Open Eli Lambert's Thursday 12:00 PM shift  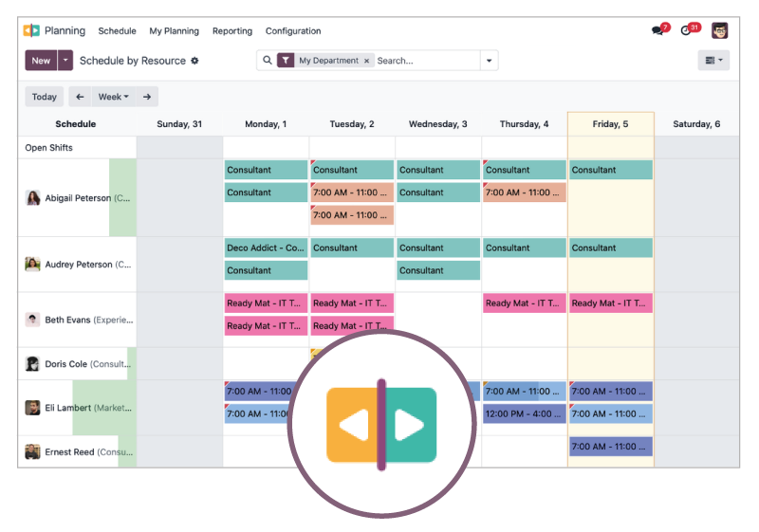525,414
